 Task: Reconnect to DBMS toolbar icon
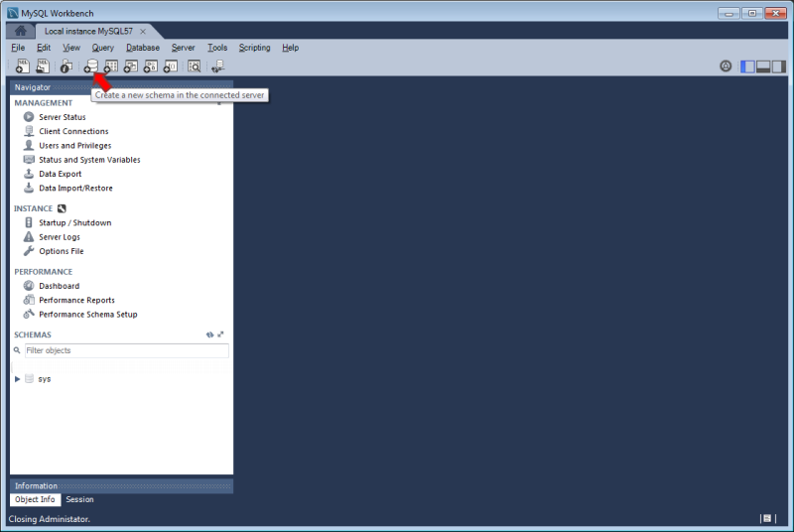[217, 66]
